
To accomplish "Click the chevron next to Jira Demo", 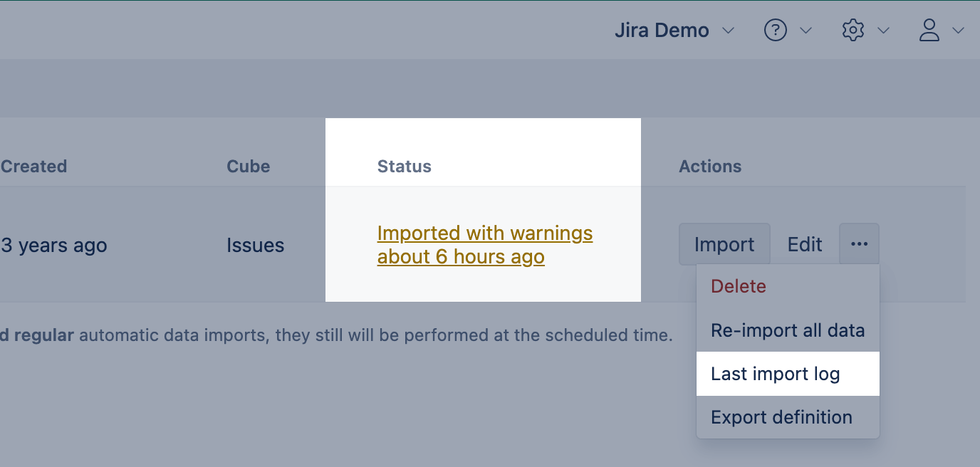I will click(x=728, y=31).
